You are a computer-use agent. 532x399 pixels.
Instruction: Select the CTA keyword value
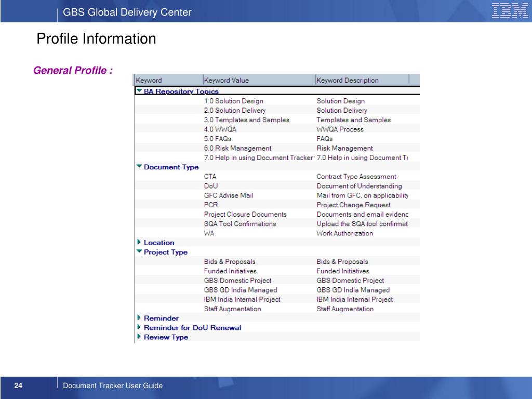coord(210,177)
